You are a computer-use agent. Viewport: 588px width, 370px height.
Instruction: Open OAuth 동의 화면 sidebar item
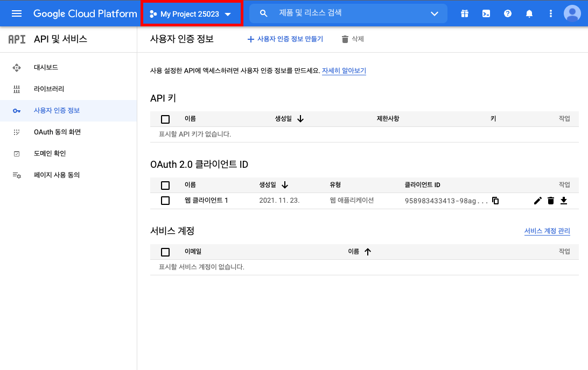[x=57, y=132]
